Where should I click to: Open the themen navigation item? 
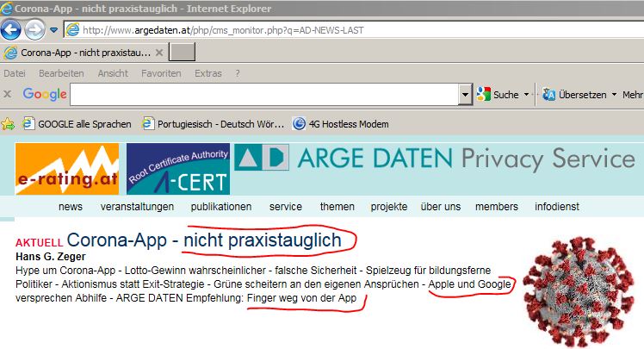pos(337,206)
